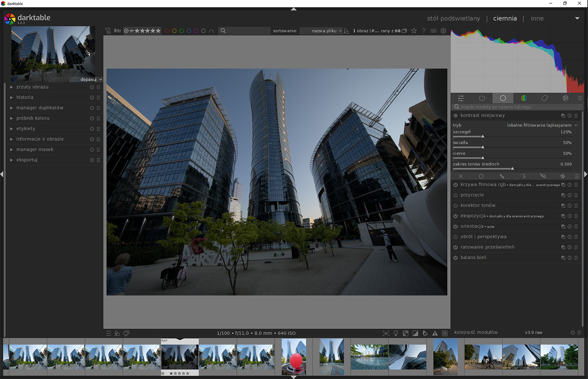The image size is (588, 379).
Task: Select the red balloon filmstrip thumbnail
Action: coord(294,357)
